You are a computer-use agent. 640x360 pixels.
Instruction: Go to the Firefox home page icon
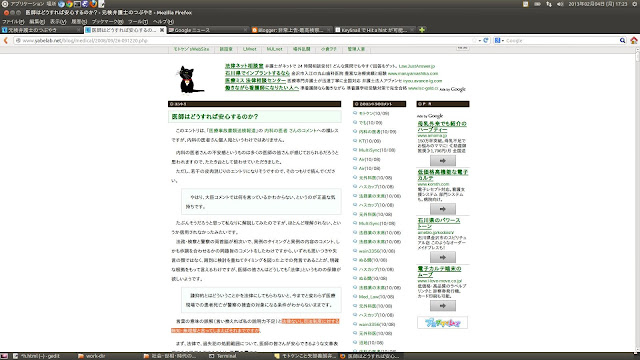click(633, 40)
